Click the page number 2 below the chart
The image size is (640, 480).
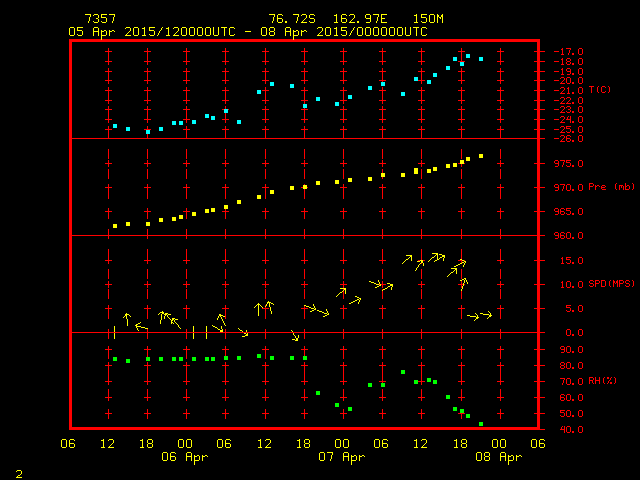pyautogui.click(x=19, y=474)
